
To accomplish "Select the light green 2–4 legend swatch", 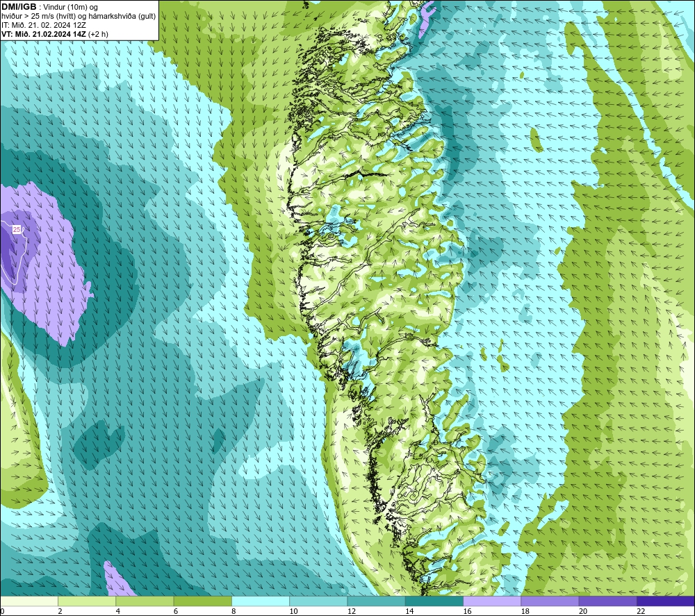I will [87, 601].
